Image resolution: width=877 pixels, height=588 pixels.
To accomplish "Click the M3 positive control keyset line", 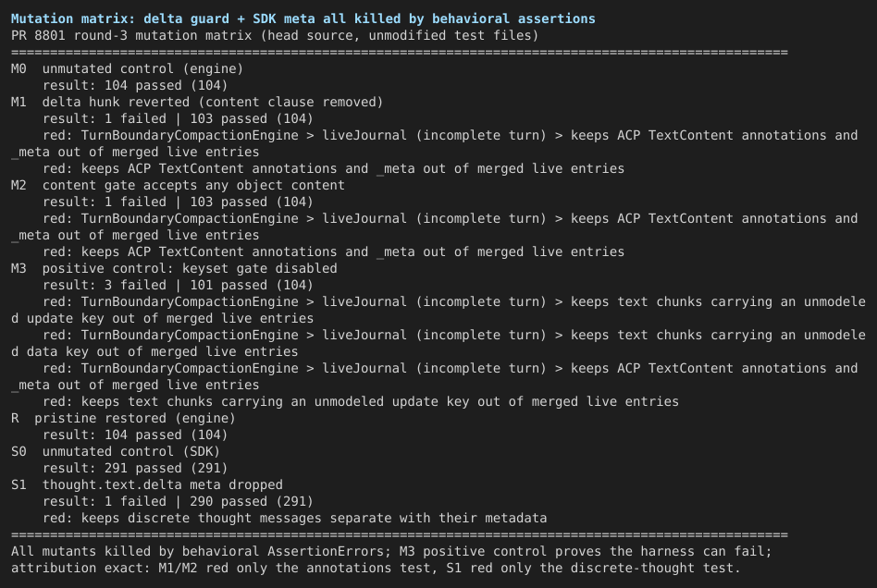I will click(x=174, y=268).
